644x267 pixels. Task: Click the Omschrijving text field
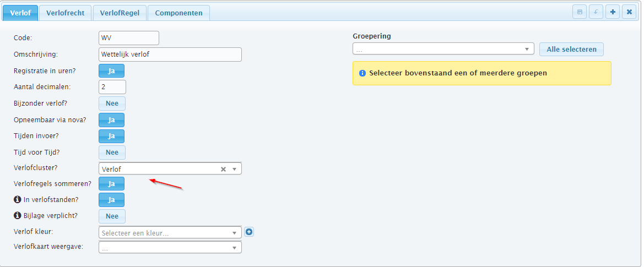coord(170,54)
